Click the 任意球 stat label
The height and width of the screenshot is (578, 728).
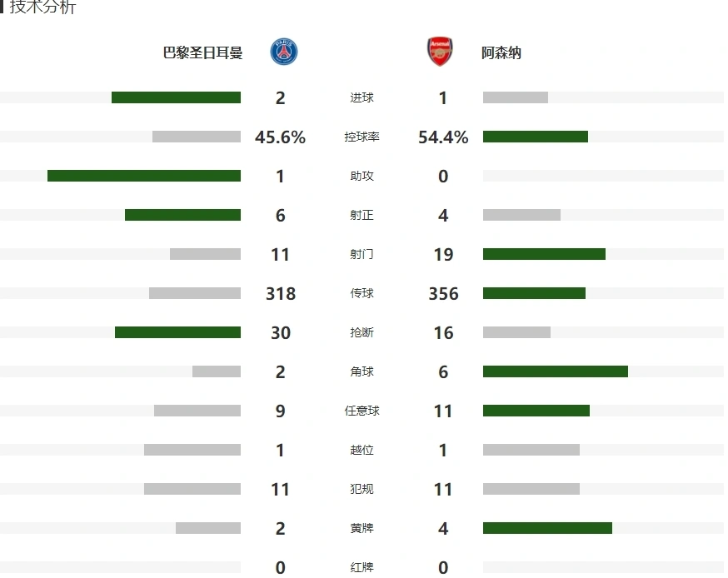362,411
